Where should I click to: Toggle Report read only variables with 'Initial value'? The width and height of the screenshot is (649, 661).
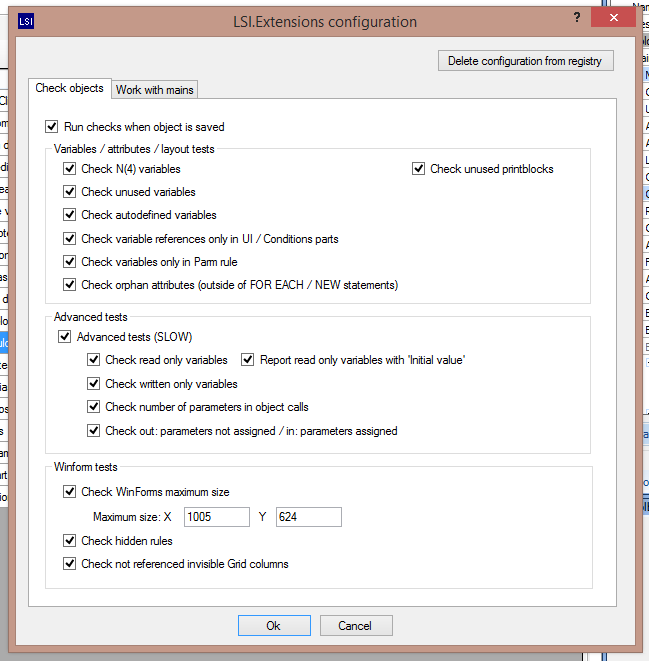247,360
